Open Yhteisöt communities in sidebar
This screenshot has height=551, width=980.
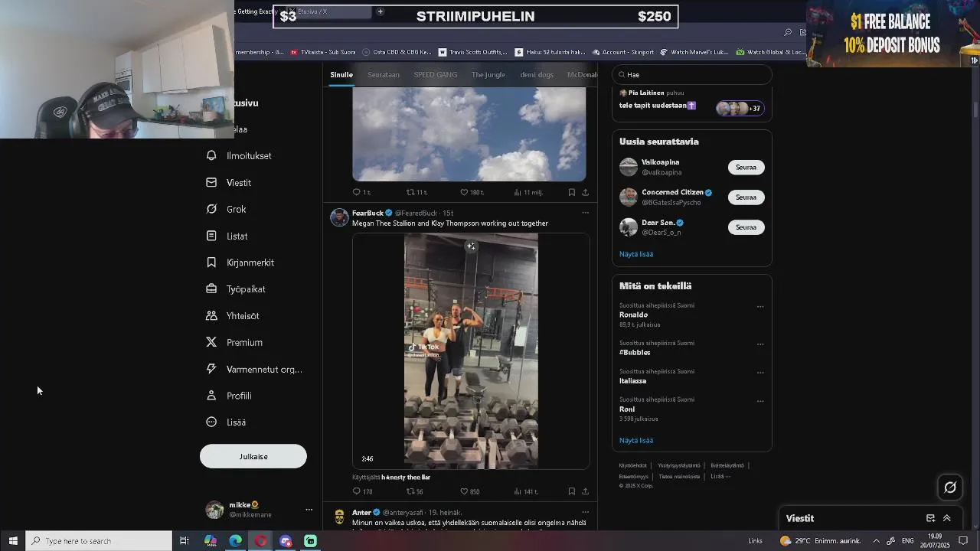pos(232,316)
